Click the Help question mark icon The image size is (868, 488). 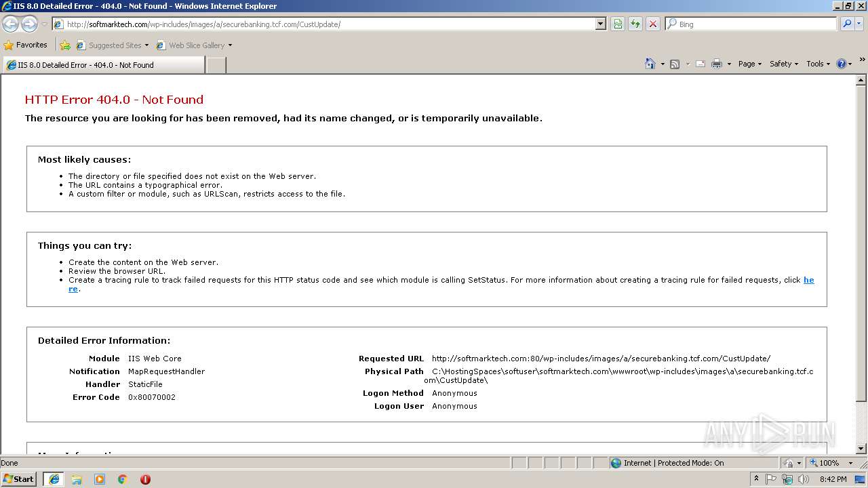click(x=842, y=64)
